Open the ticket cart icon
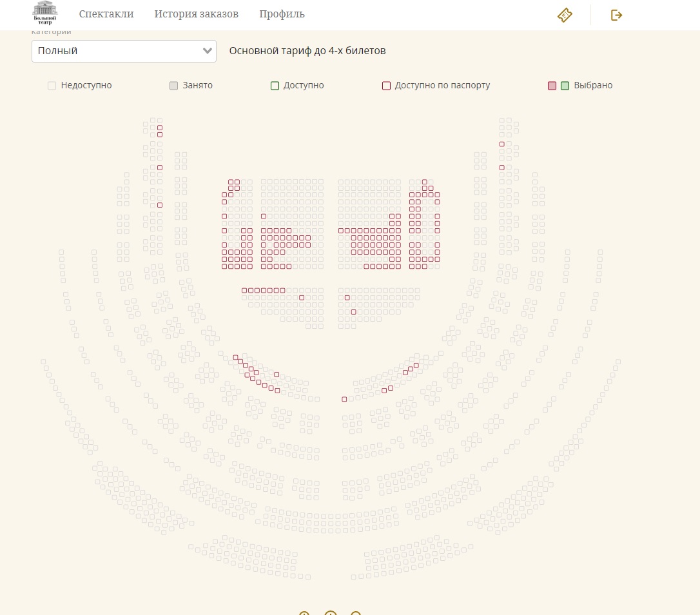The image size is (700, 615). coord(565,15)
